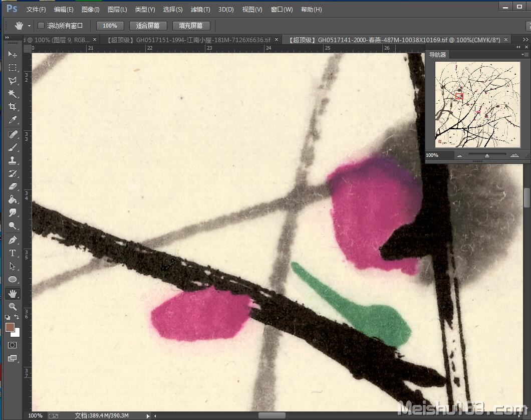Open the 文件(F) menu
The height and width of the screenshot is (420, 531).
pyautogui.click(x=36, y=10)
